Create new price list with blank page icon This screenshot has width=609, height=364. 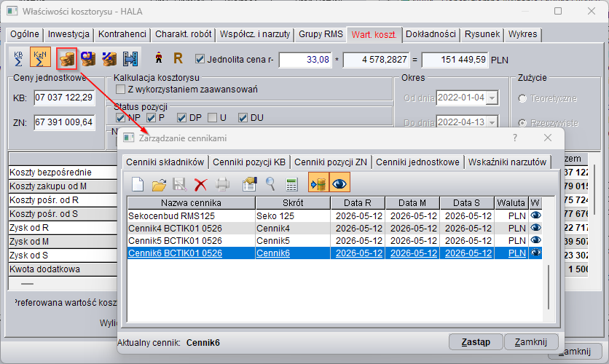[x=138, y=183]
